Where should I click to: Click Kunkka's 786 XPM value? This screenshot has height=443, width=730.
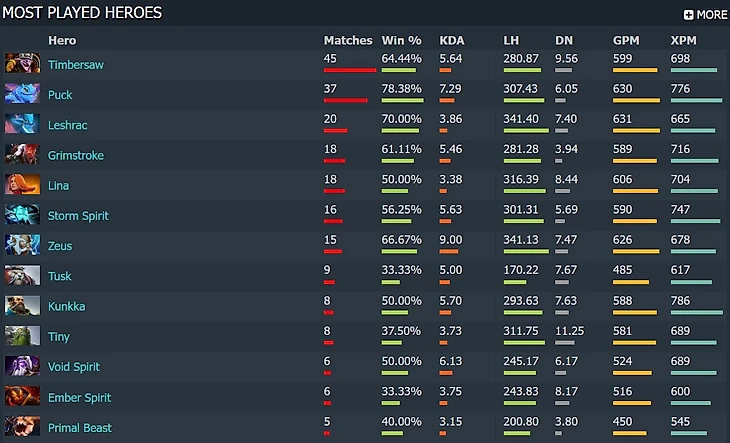(x=680, y=301)
